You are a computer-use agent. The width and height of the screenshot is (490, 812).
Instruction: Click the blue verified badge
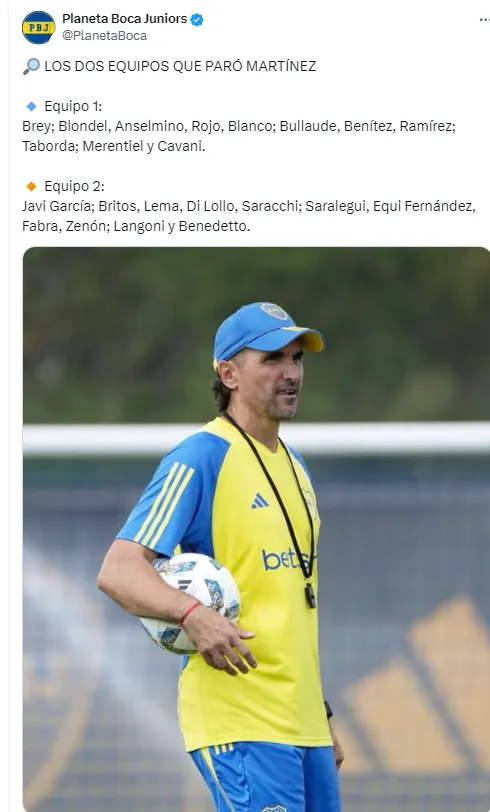coord(197,20)
